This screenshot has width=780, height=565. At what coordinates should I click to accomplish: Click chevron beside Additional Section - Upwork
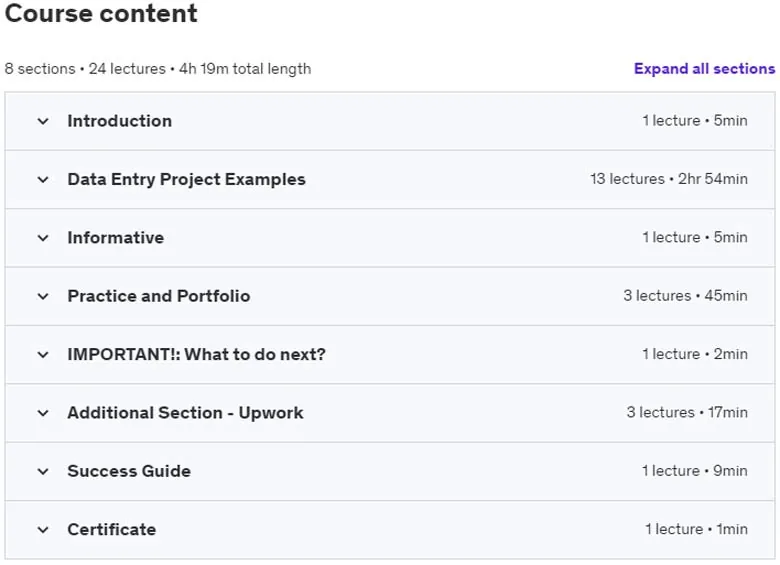click(x=43, y=413)
